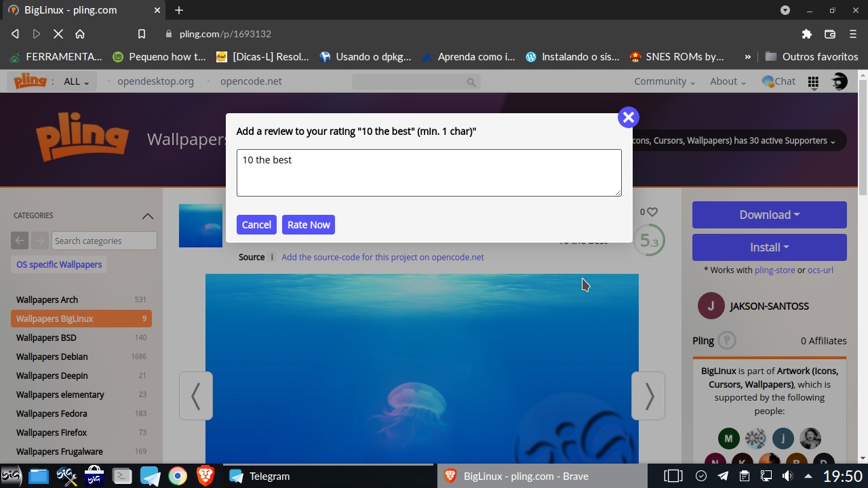This screenshot has height=488, width=868.
Task: Go to opendesktop.org link
Action: click(x=155, y=81)
